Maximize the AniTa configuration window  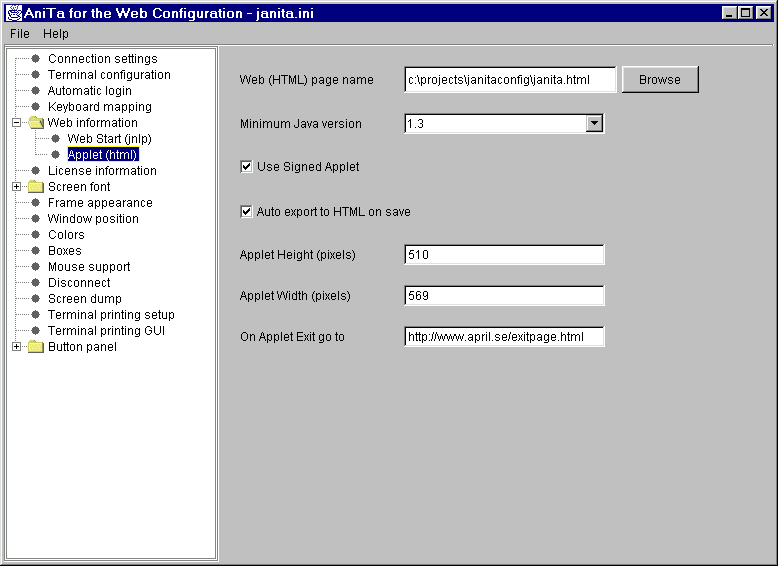click(746, 13)
